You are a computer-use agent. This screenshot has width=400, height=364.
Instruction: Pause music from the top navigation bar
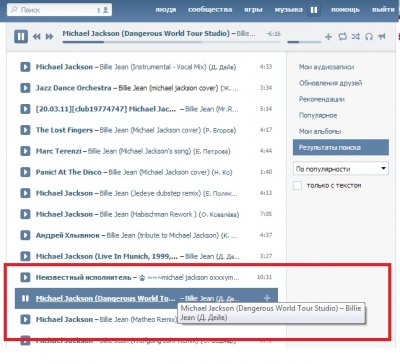(x=314, y=10)
